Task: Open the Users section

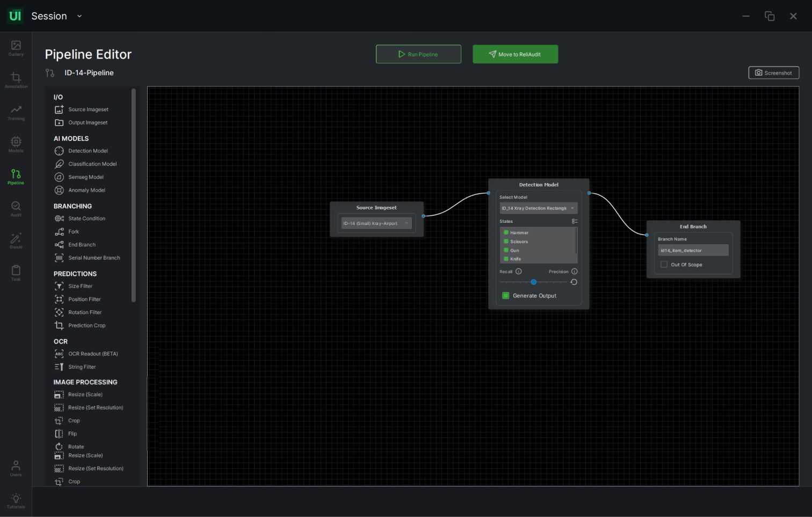Action: 16,468
